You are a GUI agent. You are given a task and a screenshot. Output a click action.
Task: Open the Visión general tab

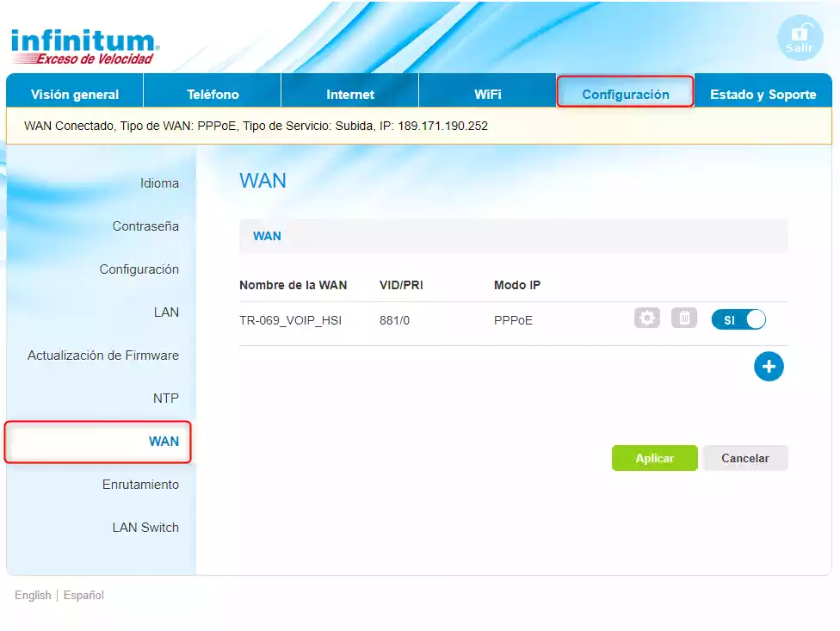pos(75,95)
